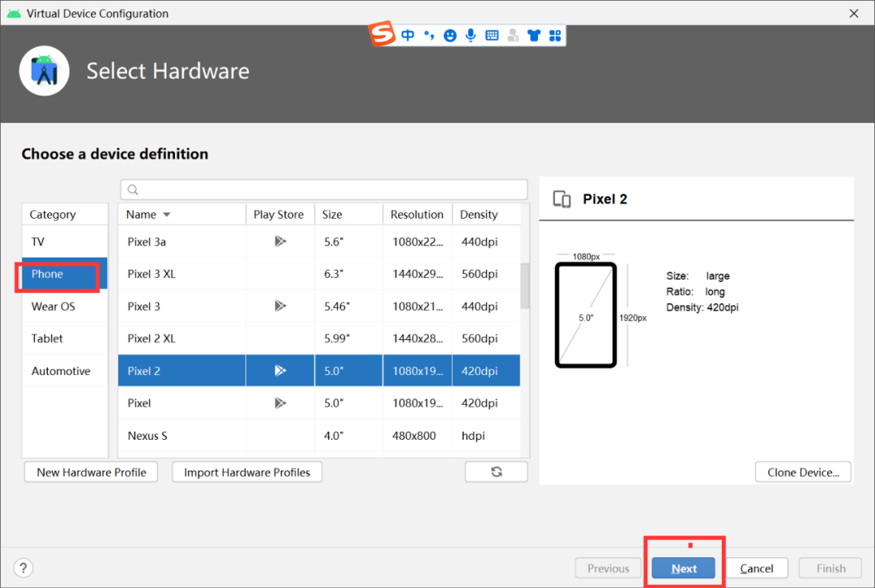Click the microphone voice input icon
The height and width of the screenshot is (588, 875).
coord(471,35)
